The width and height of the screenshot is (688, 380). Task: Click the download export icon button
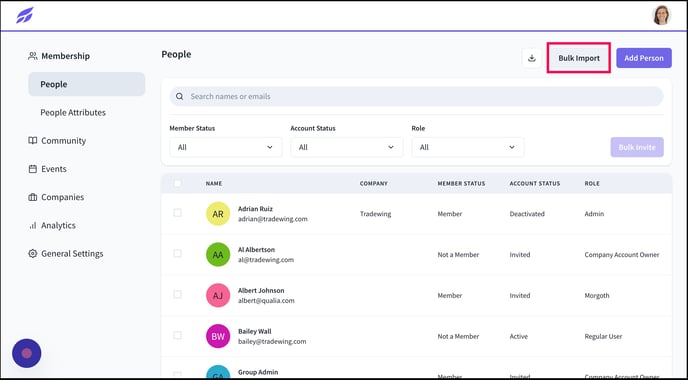532,58
